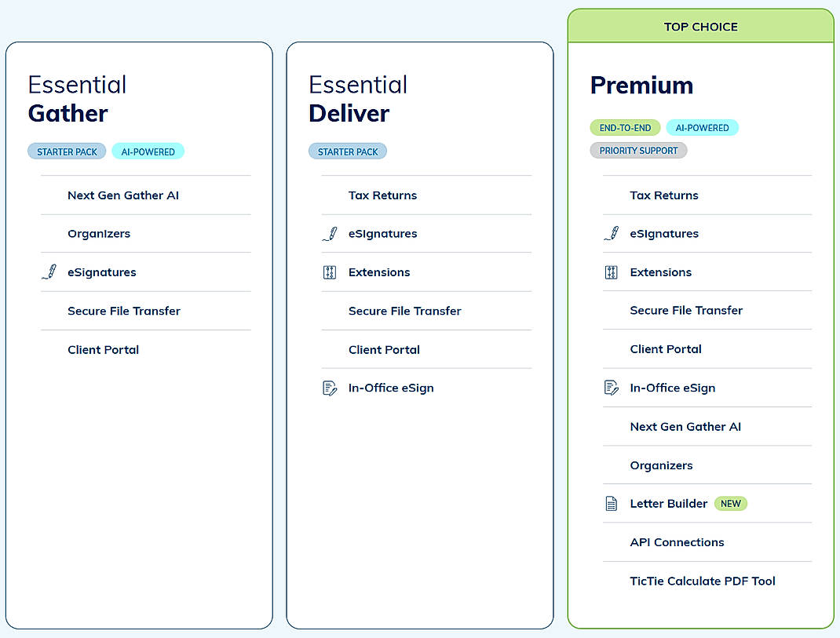
Task: Click the In-Office eSign icon in Essential Deliver
Action: pos(330,388)
